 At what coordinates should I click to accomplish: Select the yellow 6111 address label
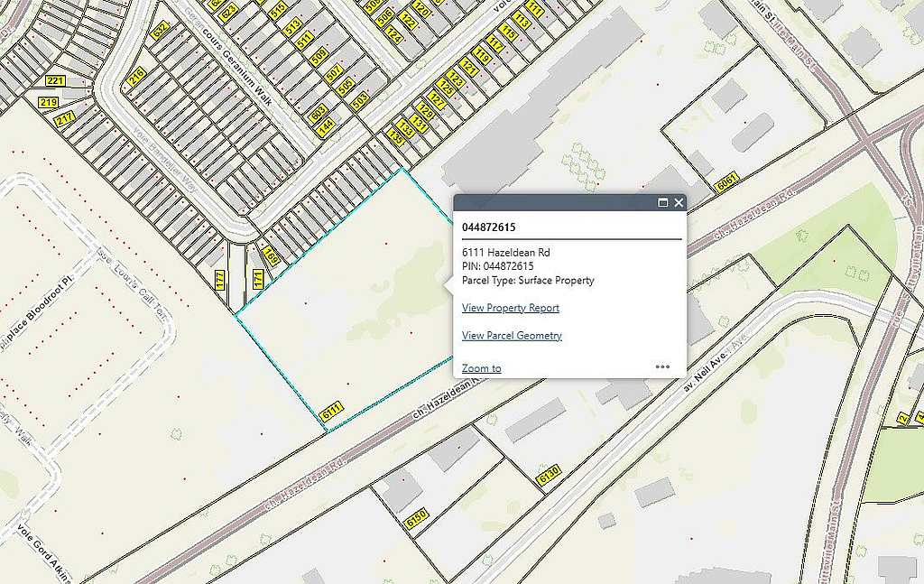pos(332,411)
